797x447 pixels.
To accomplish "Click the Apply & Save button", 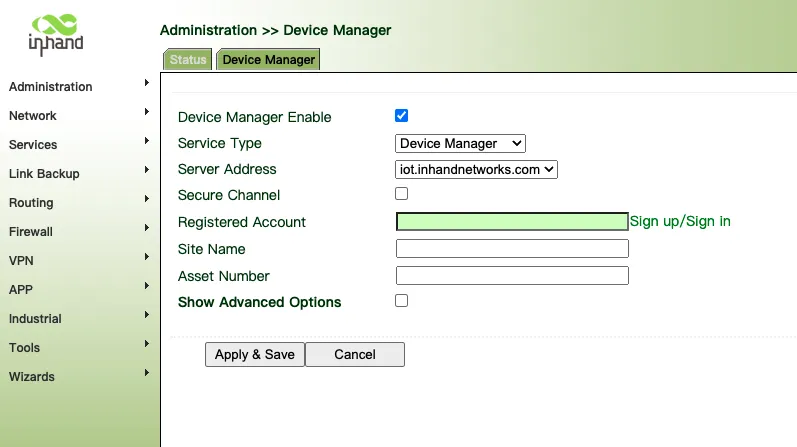I will point(255,354).
